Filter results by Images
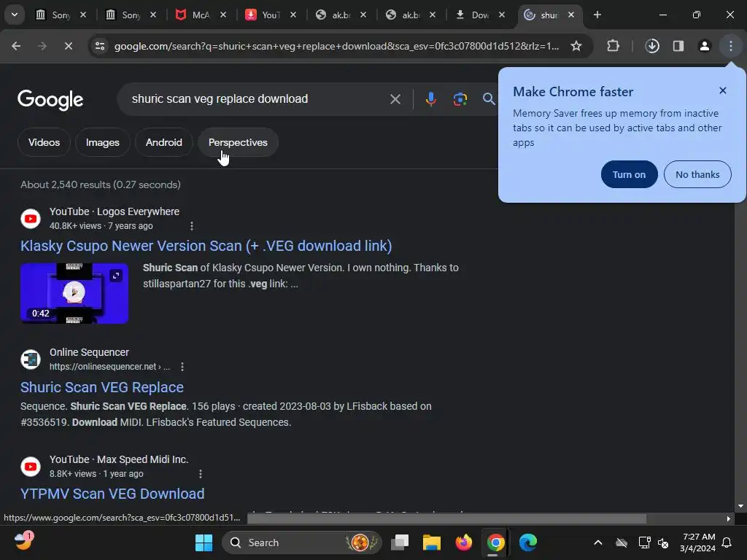 (x=102, y=142)
